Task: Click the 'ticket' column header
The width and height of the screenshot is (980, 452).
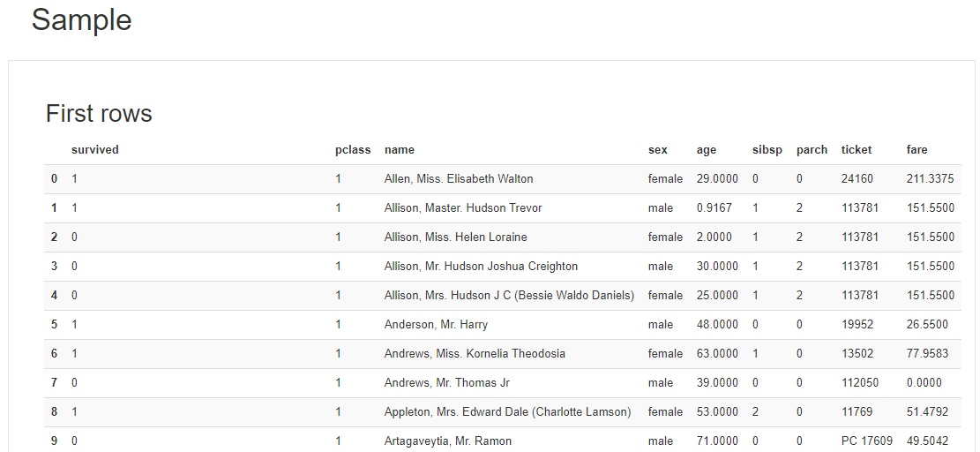Action: click(x=857, y=150)
